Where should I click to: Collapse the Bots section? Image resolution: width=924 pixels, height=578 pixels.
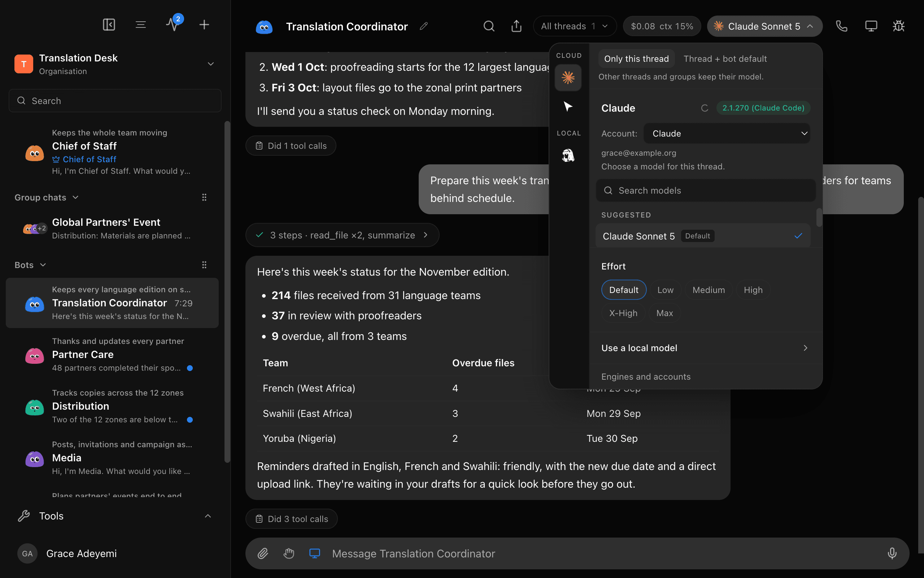[30, 265]
